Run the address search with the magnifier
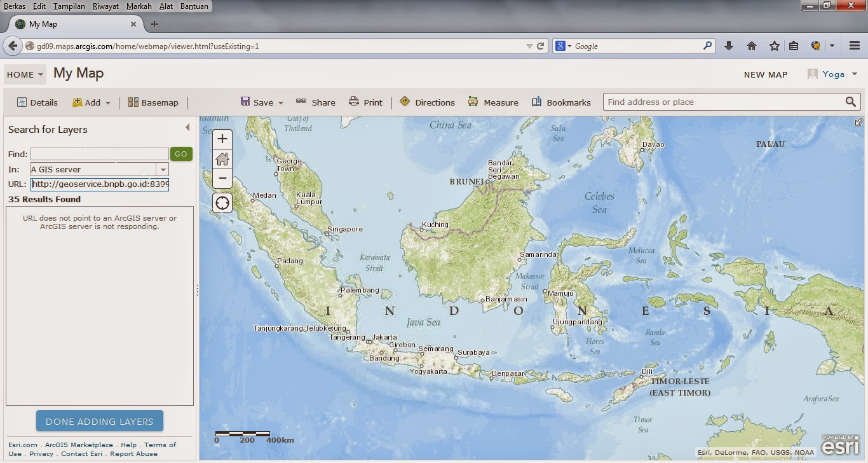868x463 pixels. click(851, 101)
